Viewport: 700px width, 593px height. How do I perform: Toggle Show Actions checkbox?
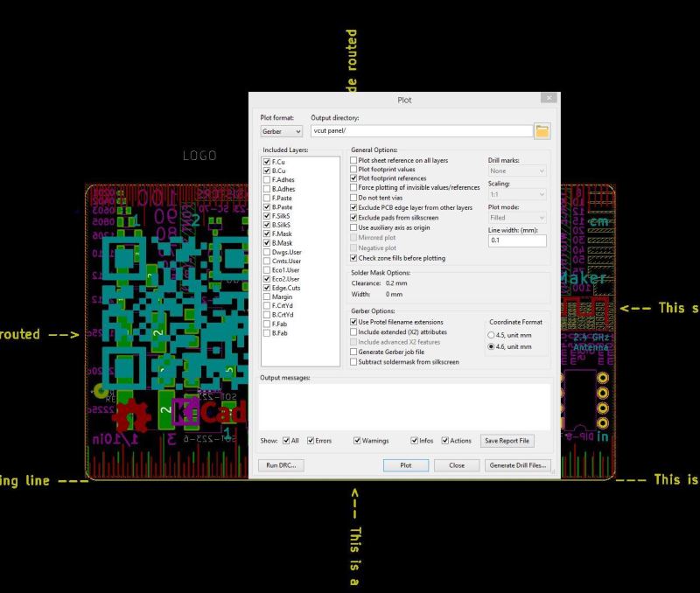445,441
